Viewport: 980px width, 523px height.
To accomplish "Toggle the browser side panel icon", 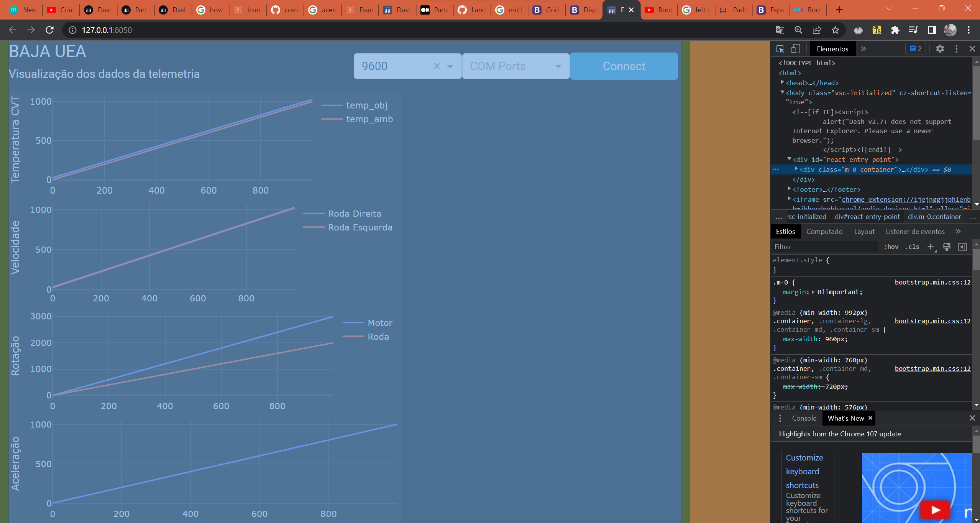I will point(932,30).
